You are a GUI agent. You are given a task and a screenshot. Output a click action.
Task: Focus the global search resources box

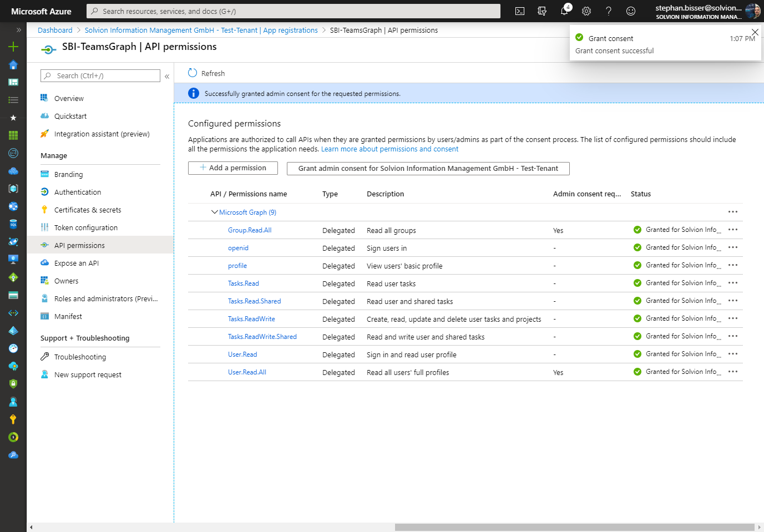[294, 11]
